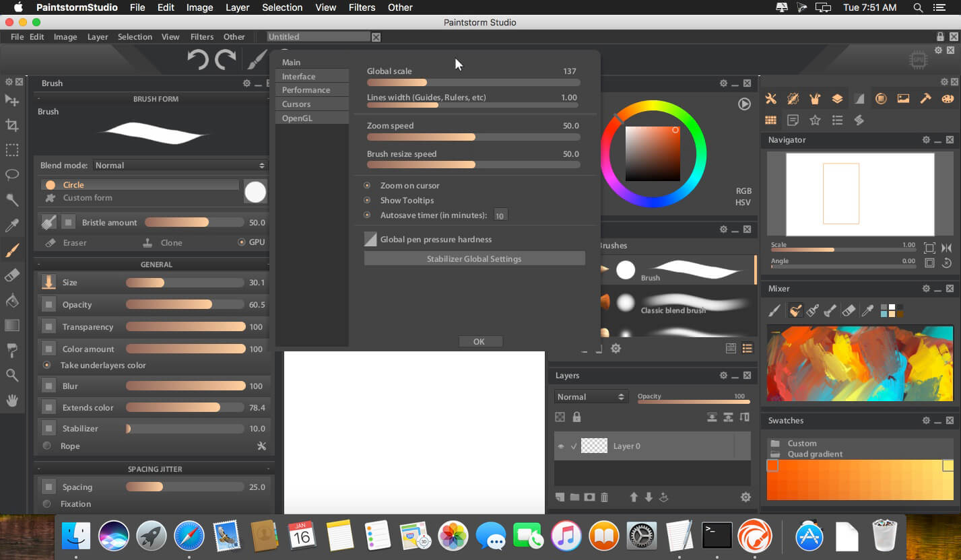Open the Filters menu in the macOS menu bar
The height and width of the screenshot is (560, 961).
pyautogui.click(x=362, y=7)
